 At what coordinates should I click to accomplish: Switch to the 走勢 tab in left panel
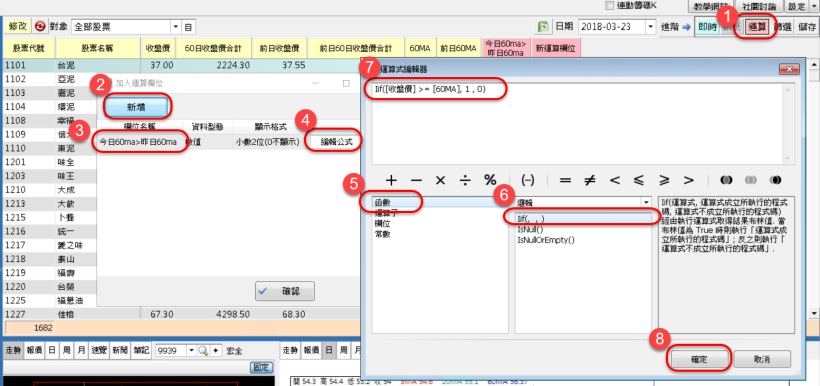12,350
